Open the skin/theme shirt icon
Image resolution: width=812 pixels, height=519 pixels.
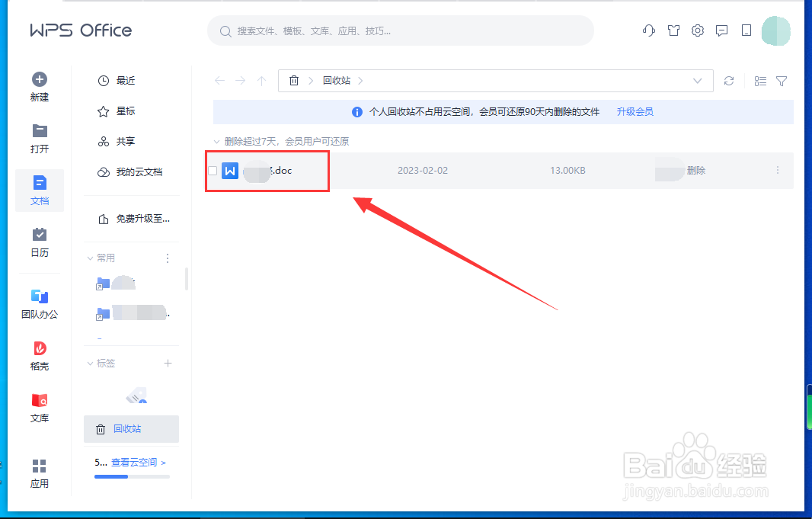point(673,30)
